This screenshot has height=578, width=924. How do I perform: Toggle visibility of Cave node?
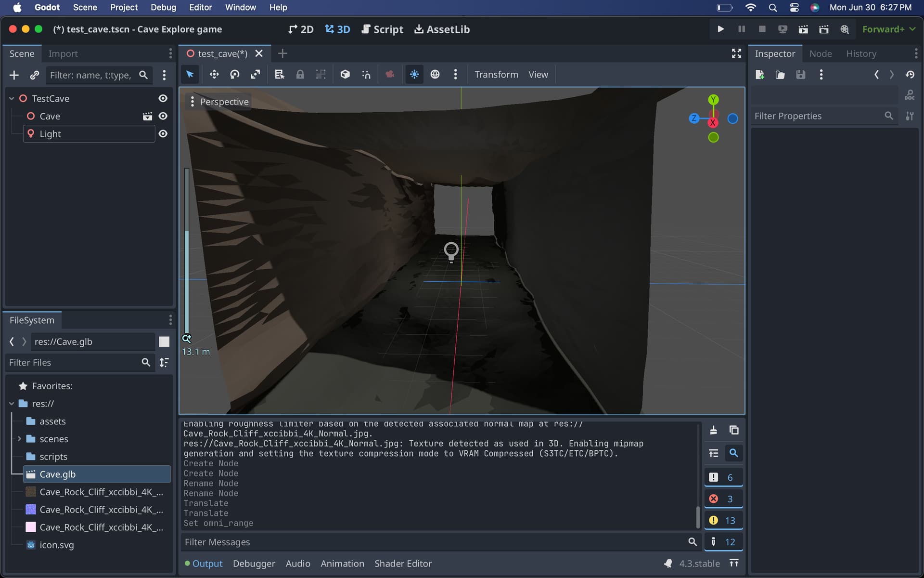point(163,116)
